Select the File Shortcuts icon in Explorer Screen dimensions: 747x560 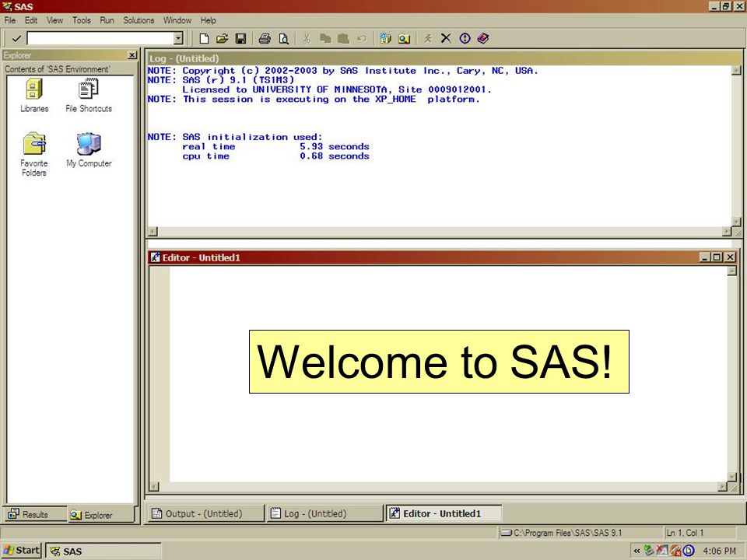click(x=89, y=95)
